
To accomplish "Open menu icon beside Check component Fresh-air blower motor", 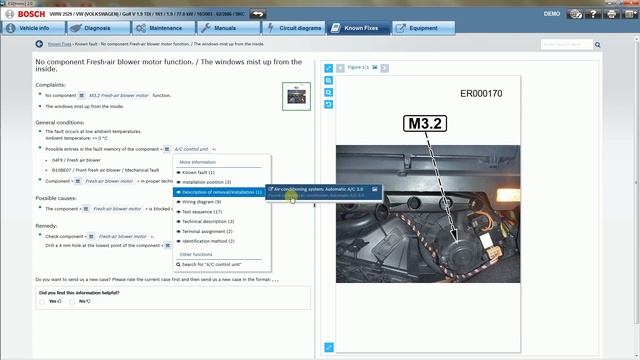I will point(91,237).
